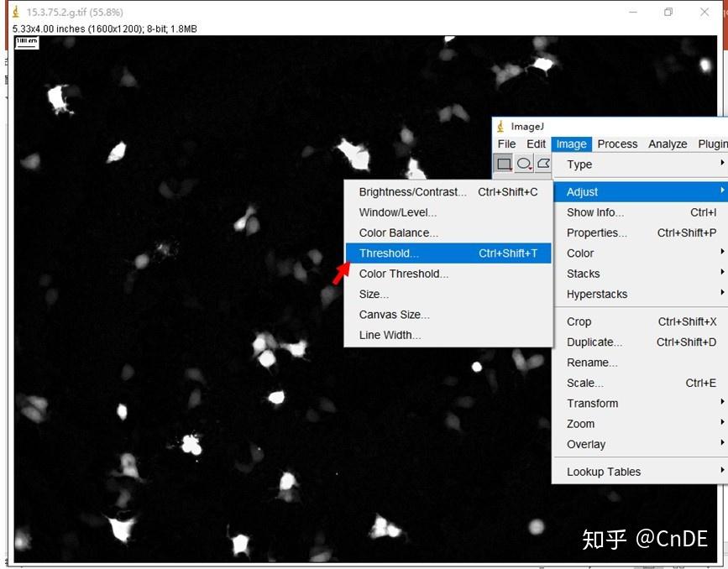Screen dimensions: 728x569
Task: Expand the Stacks submenu
Action: coord(582,273)
